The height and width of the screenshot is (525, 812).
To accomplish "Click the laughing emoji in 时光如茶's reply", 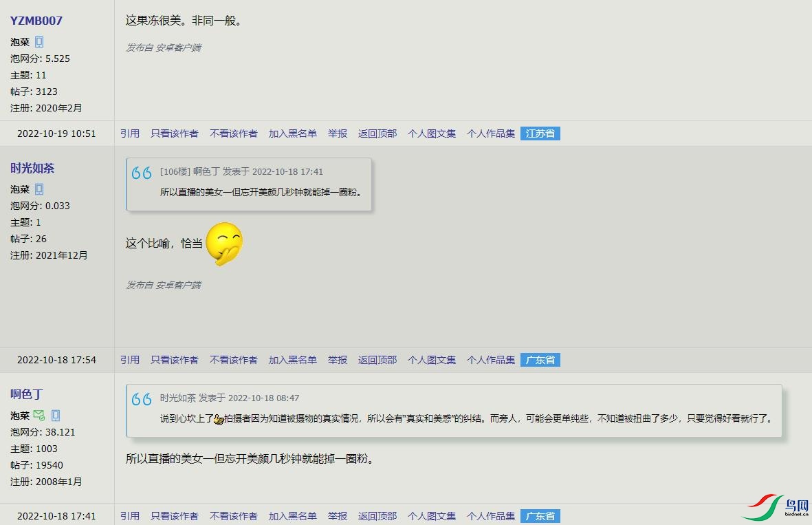I will point(224,244).
